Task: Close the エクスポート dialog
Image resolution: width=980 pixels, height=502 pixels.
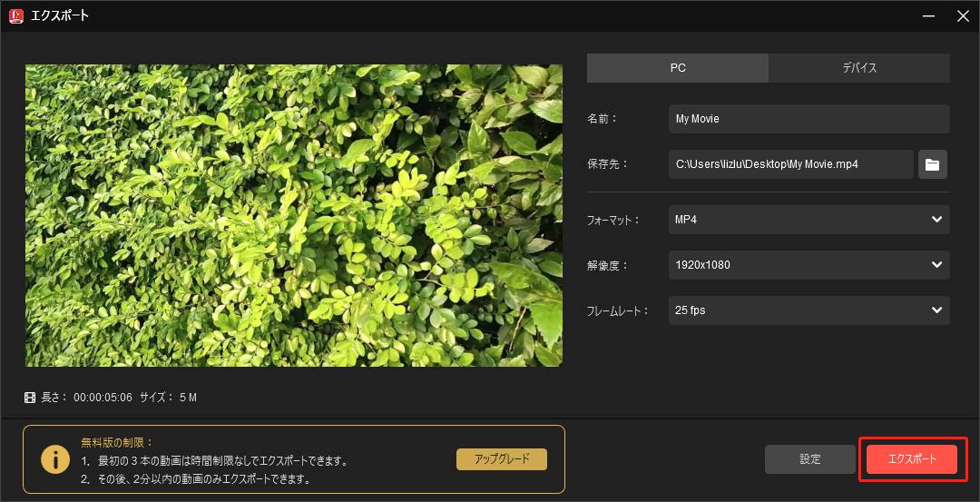Action: (963, 16)
